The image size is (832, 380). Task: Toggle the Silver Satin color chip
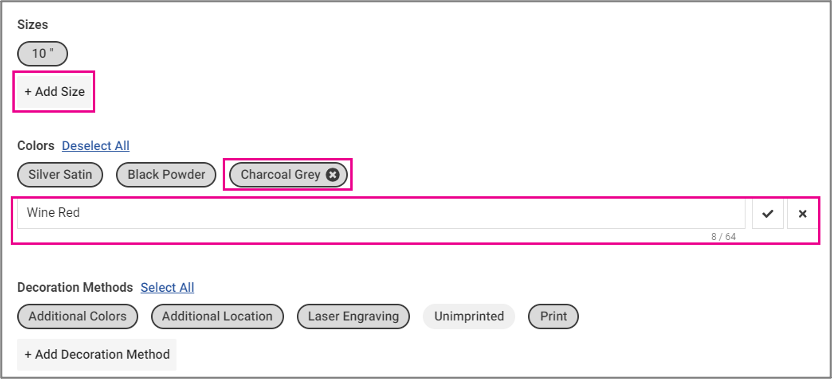coord(60,175)
